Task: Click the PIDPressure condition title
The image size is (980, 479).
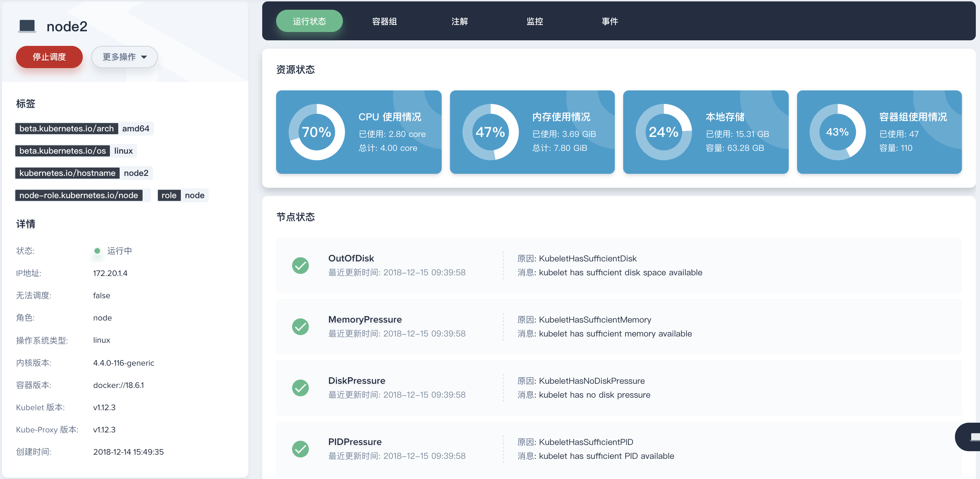Action: 355,442
